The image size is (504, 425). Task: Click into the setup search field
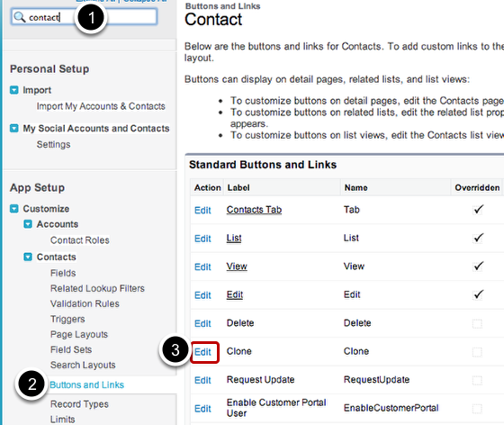point(85,17)
